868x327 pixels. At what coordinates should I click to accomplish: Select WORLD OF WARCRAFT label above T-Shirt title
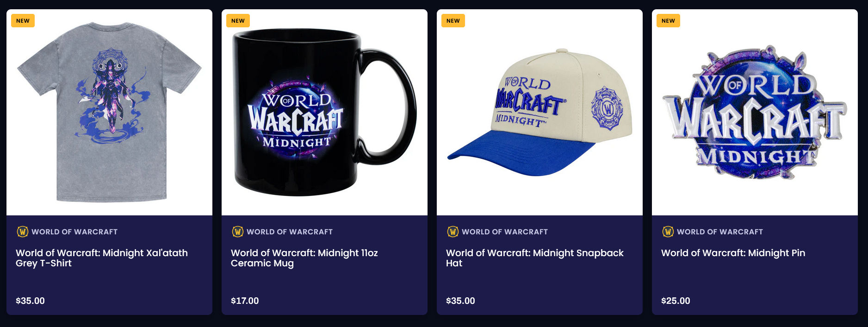tap(74, 232)
